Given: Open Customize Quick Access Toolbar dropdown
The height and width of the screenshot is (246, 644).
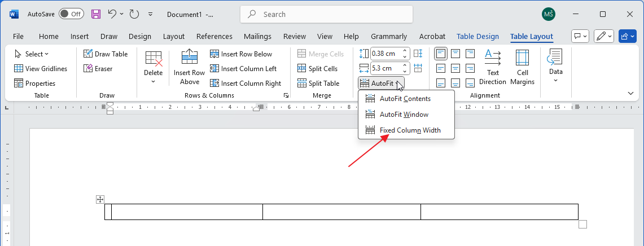Looking at the screenshot, I should pos(150,14).
